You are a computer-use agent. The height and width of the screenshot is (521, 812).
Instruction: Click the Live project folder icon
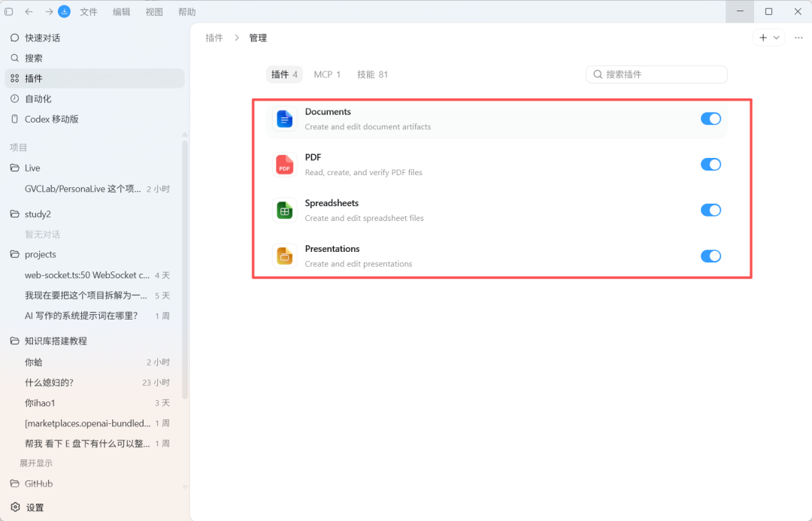click(x=14, y=168)
